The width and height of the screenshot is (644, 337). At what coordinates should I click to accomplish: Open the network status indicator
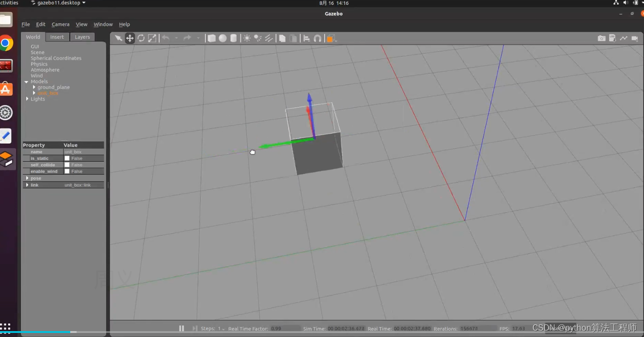(616, 3)
